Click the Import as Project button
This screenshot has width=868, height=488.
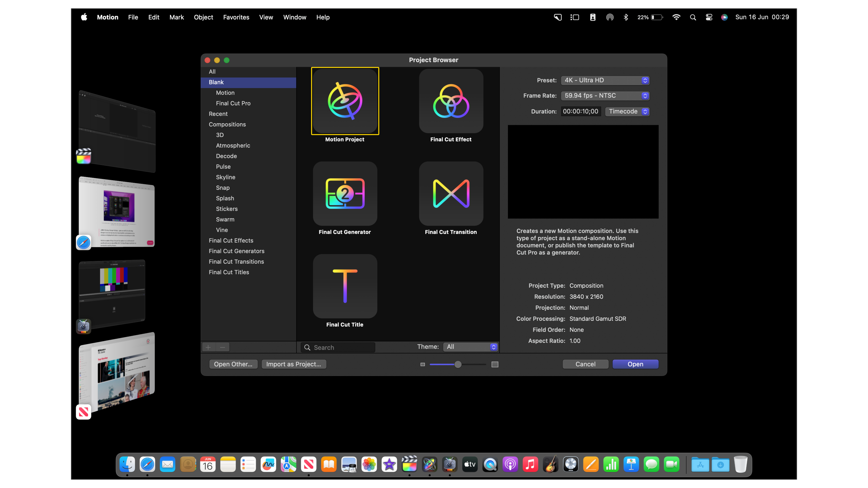[293, 364]
